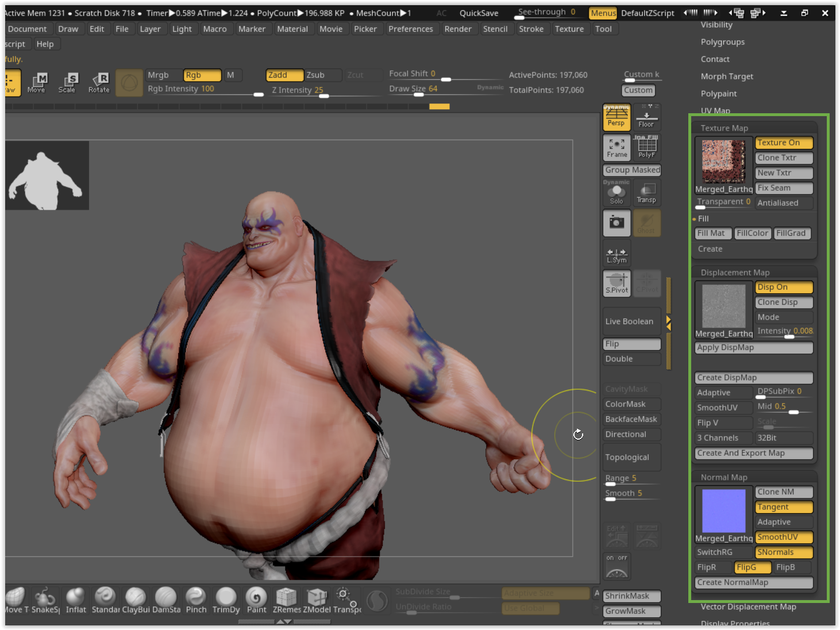Open the Stroke menu
840x630 pixels.
pyautogui.click(x=531, y=29)
